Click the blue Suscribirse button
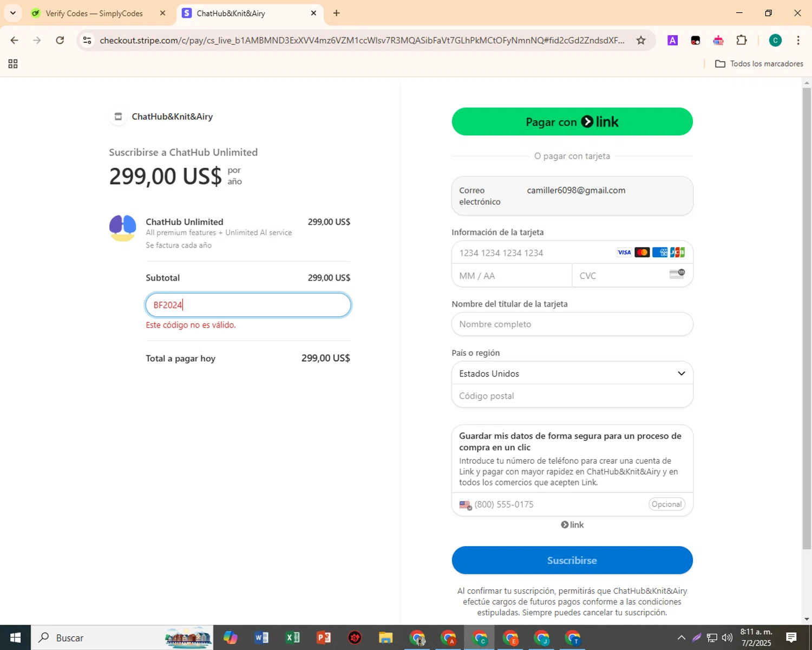Image resolution: width=812 pixels, height=650 pixels. click(x=572, y=560)
